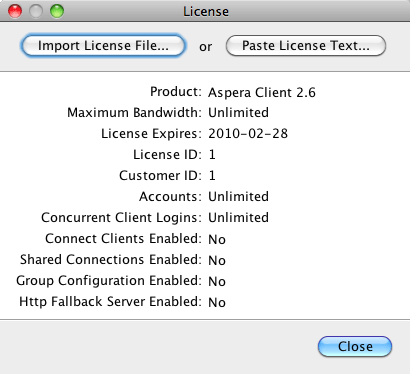Click the 'Maximum Bandwidth:' label
This screenshot has height=374, width=410.
(x=135, y=113)
